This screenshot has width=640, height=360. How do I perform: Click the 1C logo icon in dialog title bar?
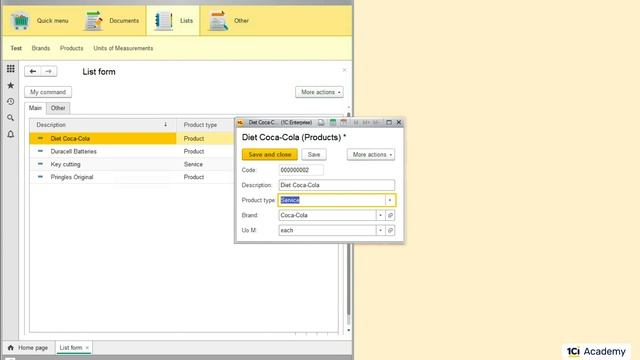click(x=240, y=122)
